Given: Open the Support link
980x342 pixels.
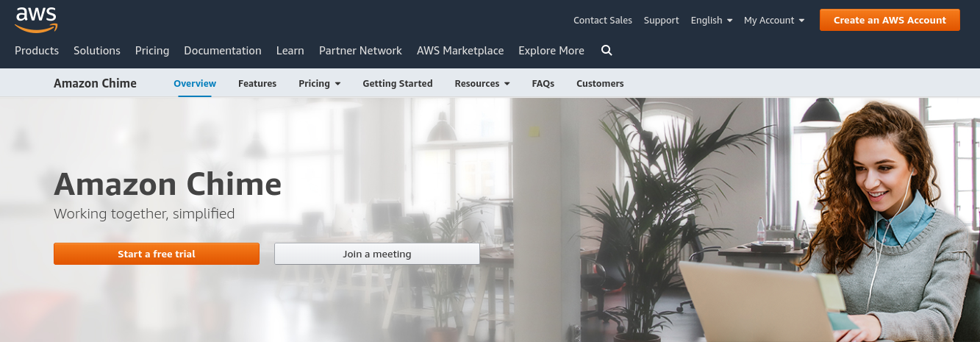Looking at the screenshot, I should point(662,21).
